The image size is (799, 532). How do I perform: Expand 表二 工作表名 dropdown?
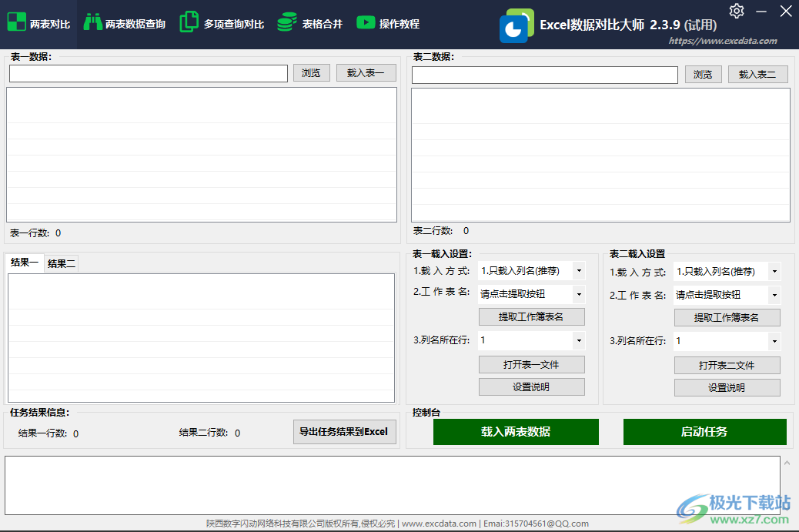(774, 295)
